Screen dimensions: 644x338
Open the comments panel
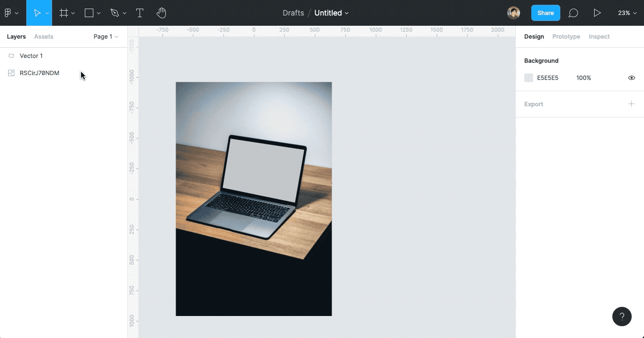(x=573, y=12)
